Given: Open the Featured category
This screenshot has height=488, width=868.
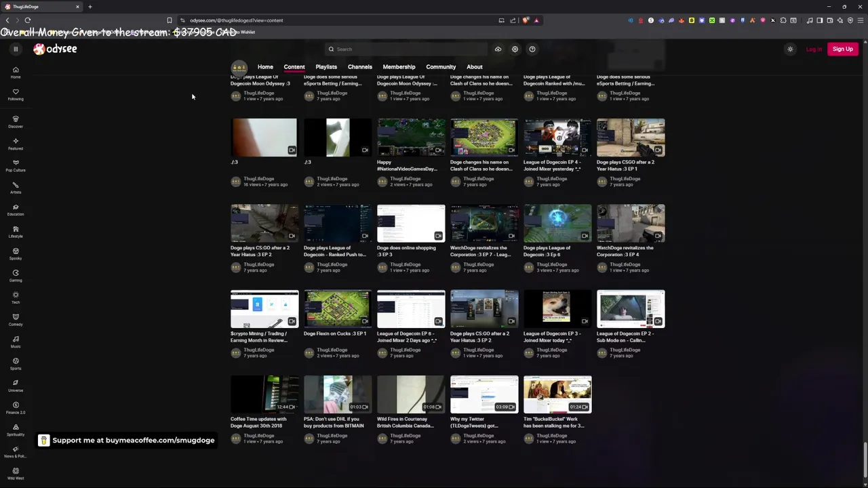Looking at the screenshot, I should point(16,144).
